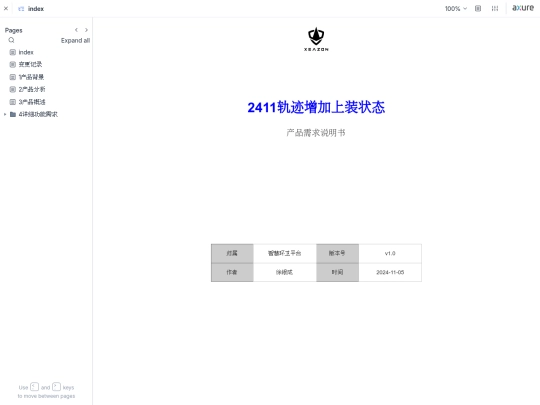Open the 3产品概述 page

coord(32,102)
